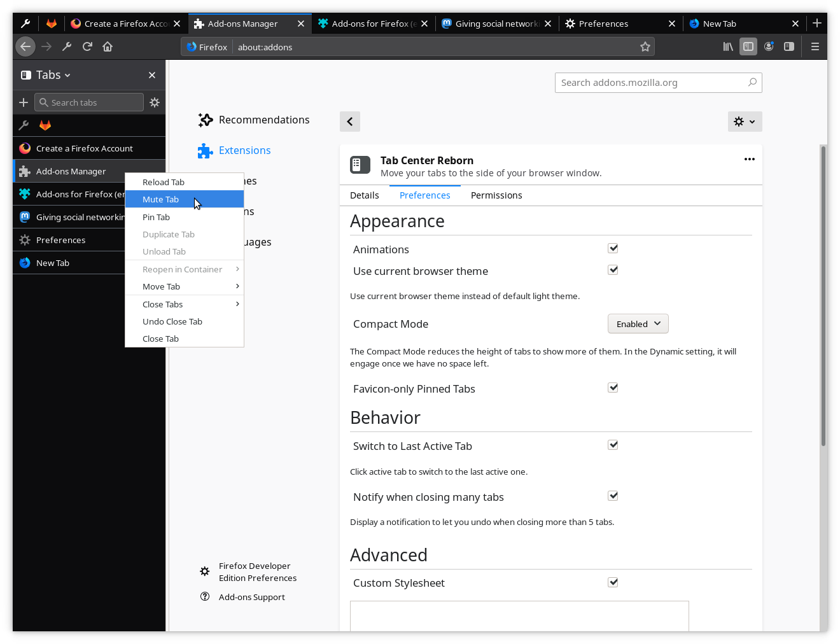Screen dimensions: 840x644
Task: Go back using the browser back arrow
Action: click(25, 46)
